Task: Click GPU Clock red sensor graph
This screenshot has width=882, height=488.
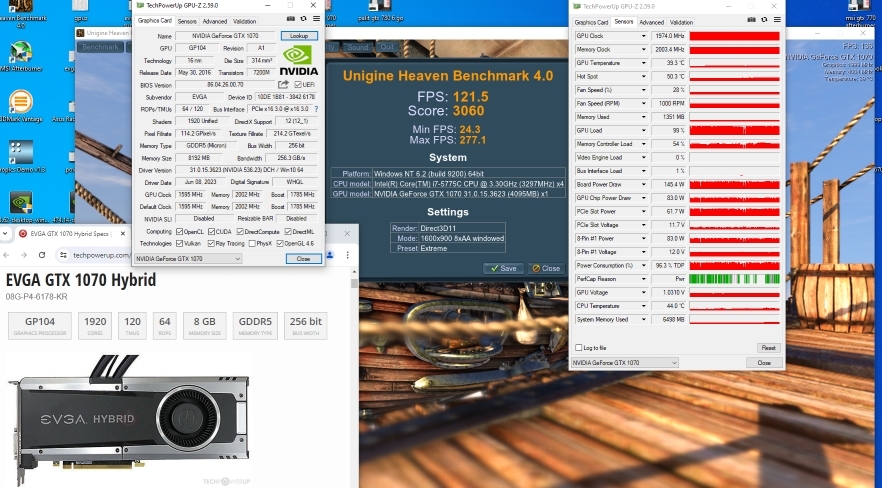Action: (x=734, y=36)
